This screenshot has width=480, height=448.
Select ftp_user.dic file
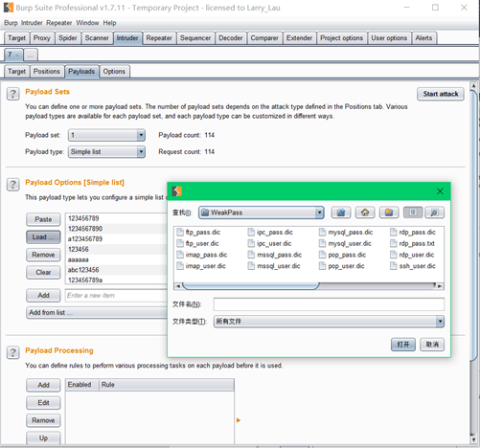click(x=198, y=243)
